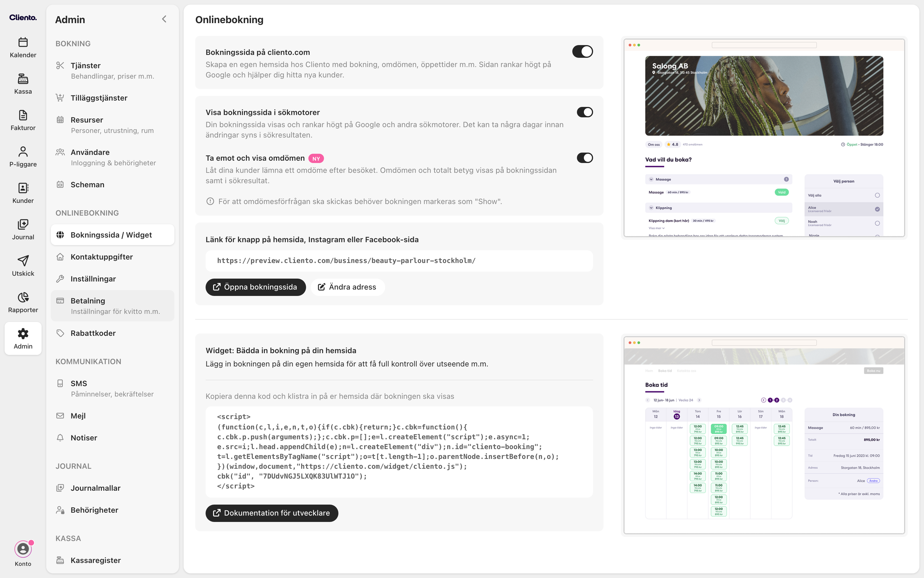Click the ONLINEBOKNING sidebar section label

pyautogui.click(x=87, y=213)
